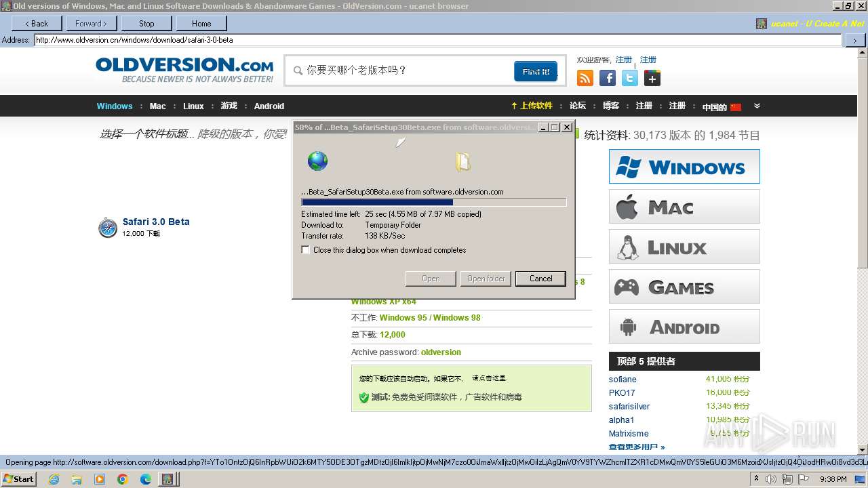Click the magnifier icon in search box

tap(298, 70)
